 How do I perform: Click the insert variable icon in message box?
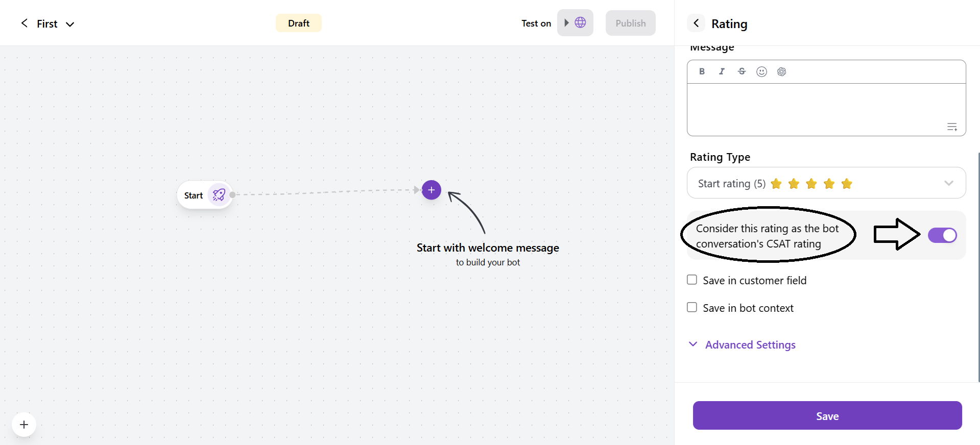952,127
